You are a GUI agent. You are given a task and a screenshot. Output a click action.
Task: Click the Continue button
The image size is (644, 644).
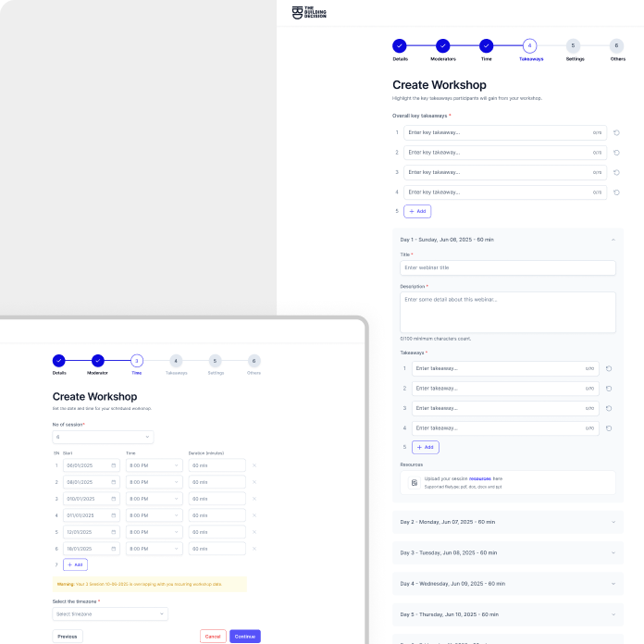point(245,637)
